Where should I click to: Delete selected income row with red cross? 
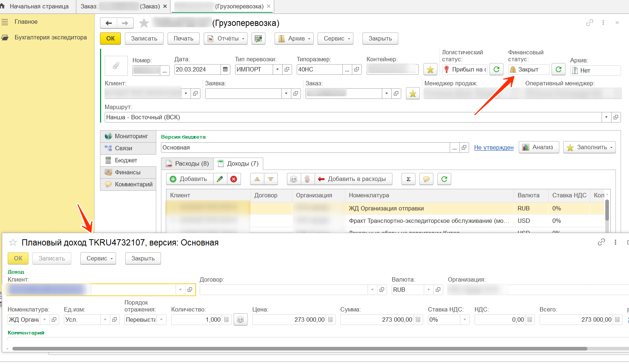click(234, 179)
